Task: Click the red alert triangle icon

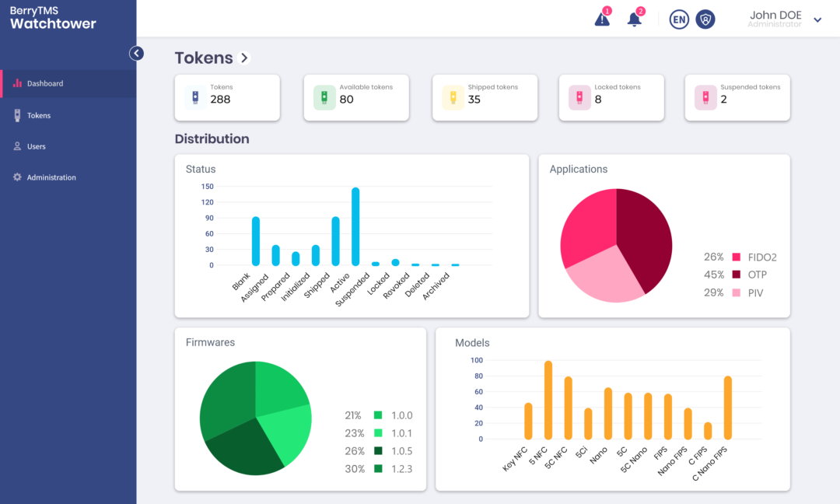Action: (601, 19)
